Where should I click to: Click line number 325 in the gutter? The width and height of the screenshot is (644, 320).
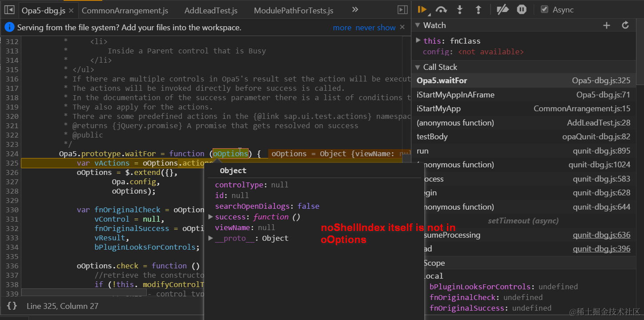(12, 163)
